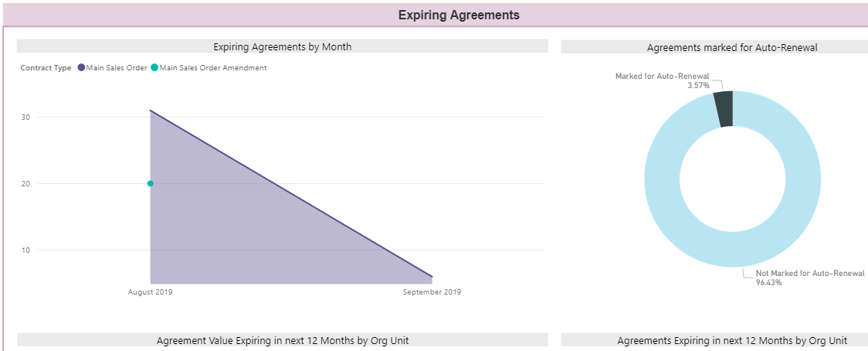The width and height of the screenshot is (868, 351).
Task: Open Agreements Expiring in next 12 Months title
Action: [732, 340]
